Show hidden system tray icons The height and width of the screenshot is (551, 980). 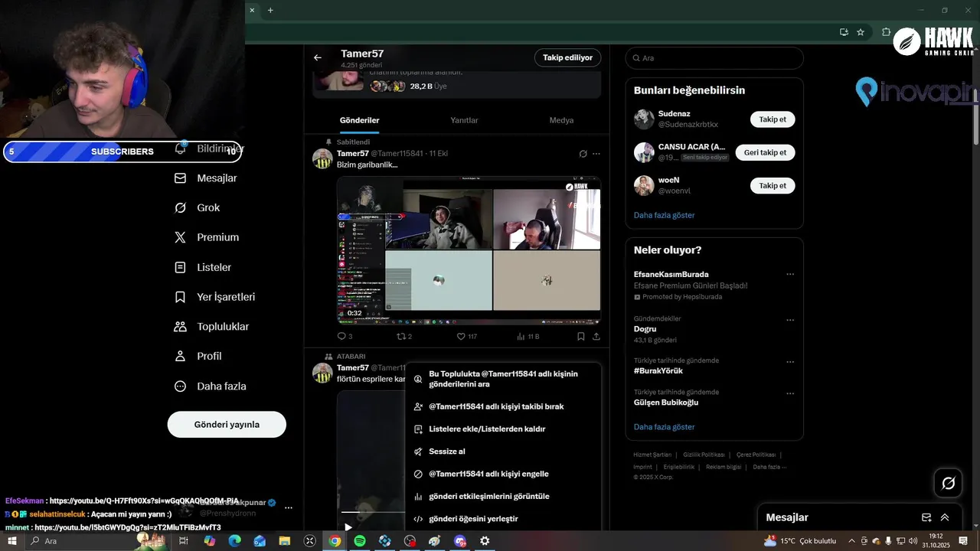pos(851,541)
